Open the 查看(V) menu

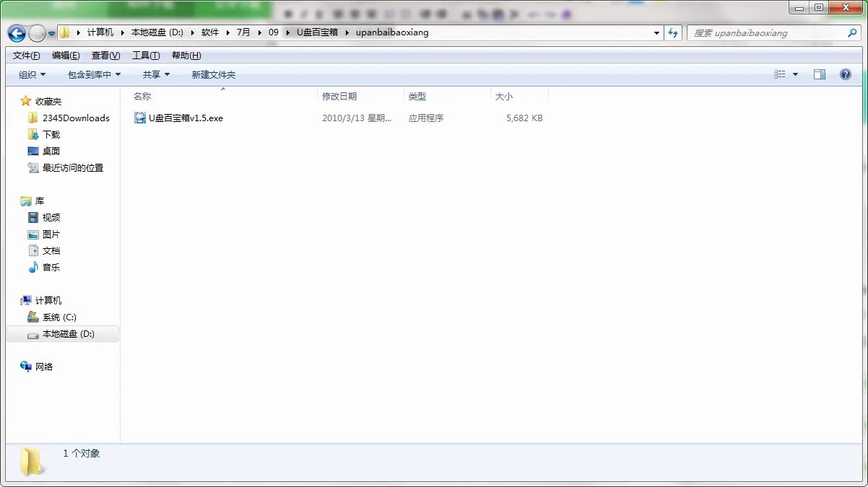point(105,56)
